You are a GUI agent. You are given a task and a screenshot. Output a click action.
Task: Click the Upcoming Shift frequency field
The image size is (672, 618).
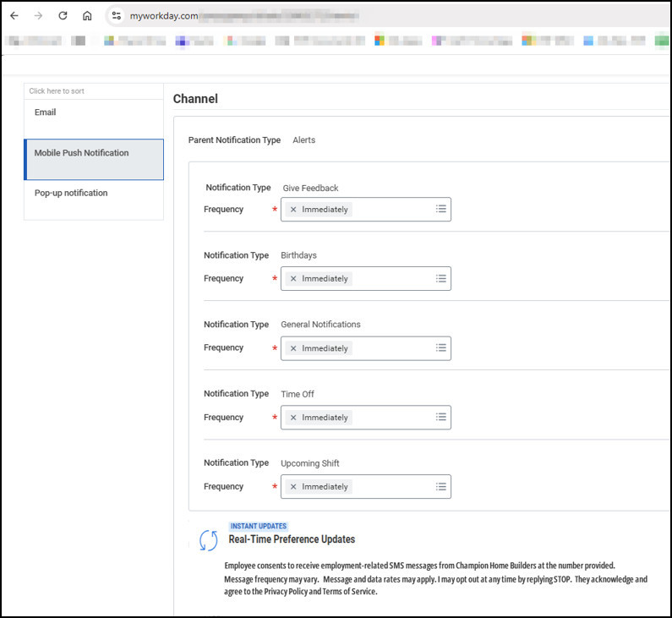(365, 486)
